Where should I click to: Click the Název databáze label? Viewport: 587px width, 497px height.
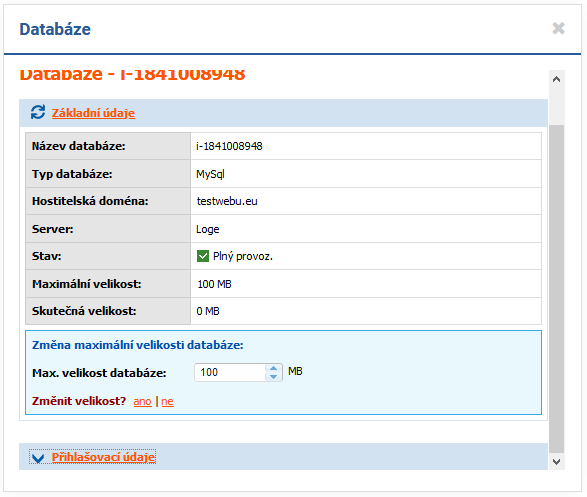pos(79,146)
